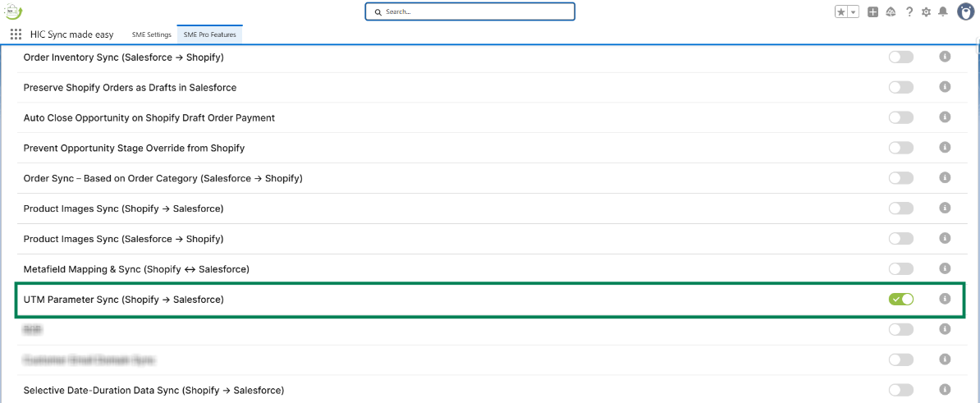
Task: Click the Search input field
Action: click(470, 11)
